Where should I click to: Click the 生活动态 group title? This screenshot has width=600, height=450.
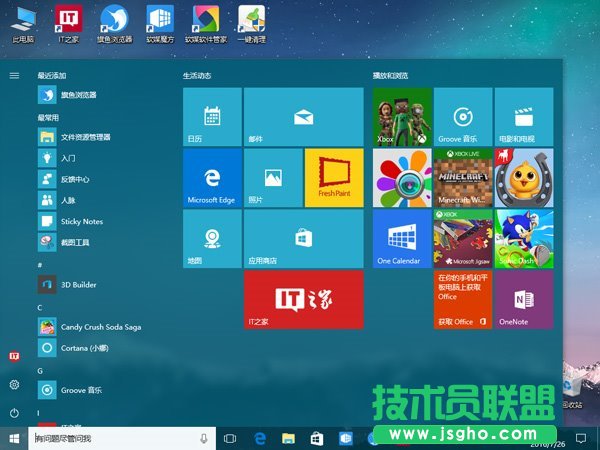coord(197,75)
